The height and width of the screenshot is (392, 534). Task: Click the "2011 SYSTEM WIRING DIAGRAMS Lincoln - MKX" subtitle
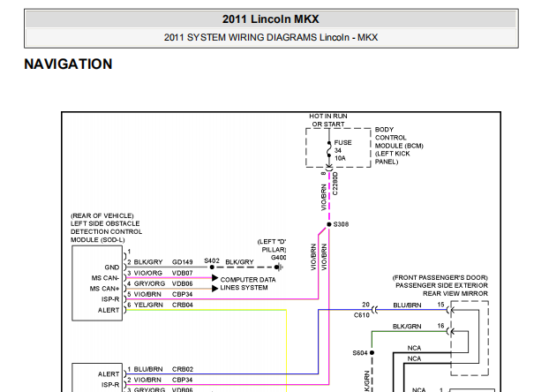271,37
